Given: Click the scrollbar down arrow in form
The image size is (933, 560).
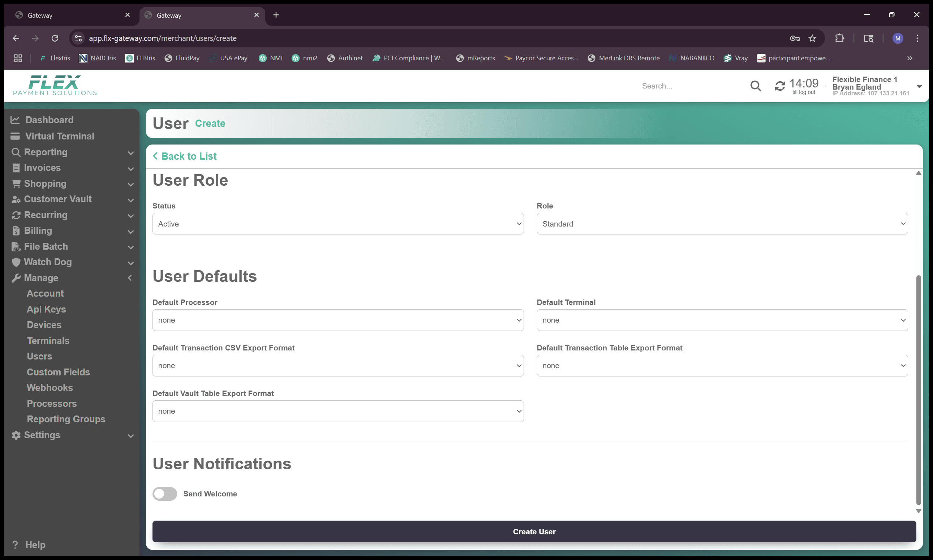Looking at the screenshot, I should click(919, 511).
